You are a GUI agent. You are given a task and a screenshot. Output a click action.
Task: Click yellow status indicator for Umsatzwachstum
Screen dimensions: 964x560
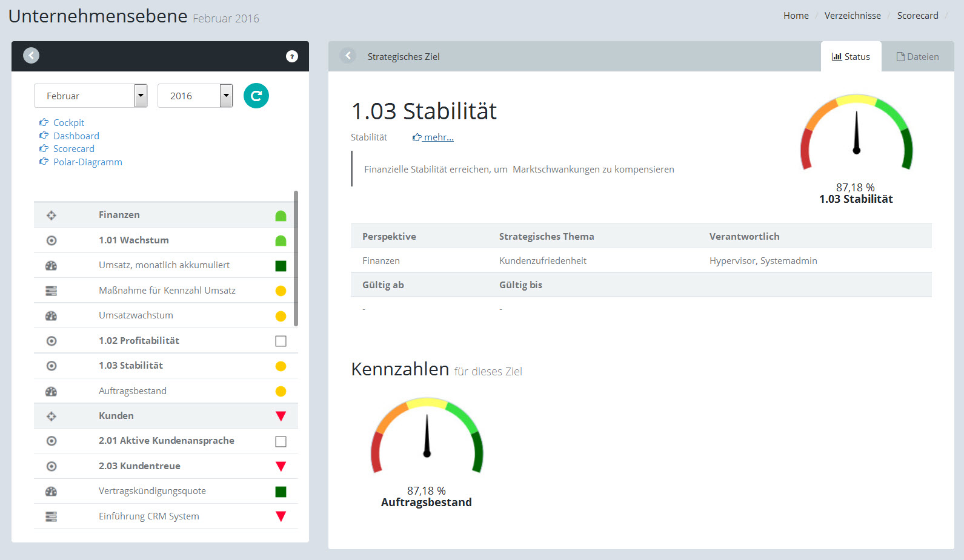(x=281, y=316)
